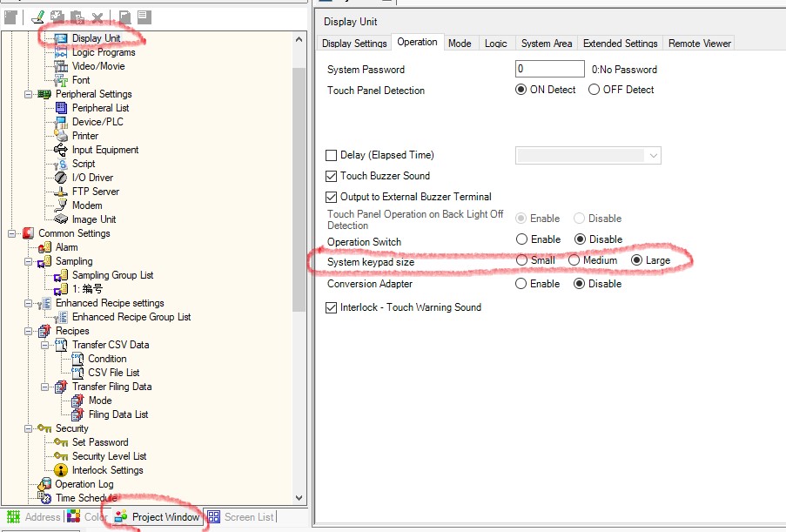The width and height of the screenshot is (786, 532).
Task: Collapse the Recipes tree node
Action: (29, 331)
